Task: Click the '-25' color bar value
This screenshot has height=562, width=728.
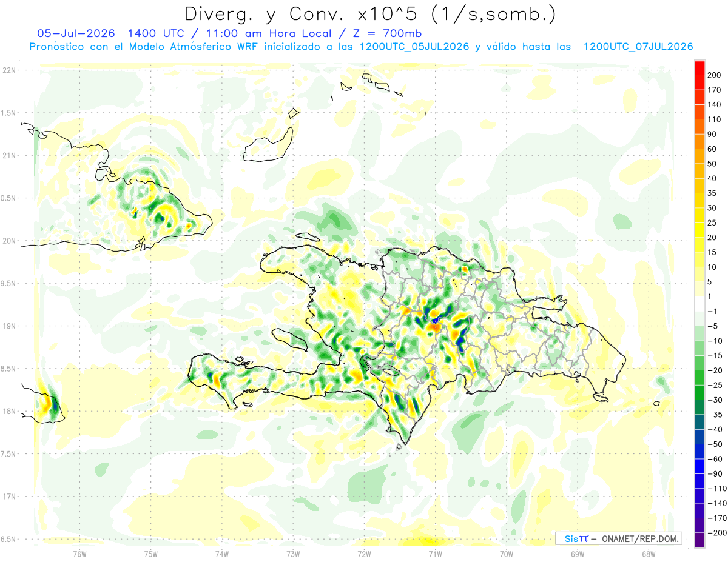Action: (x=715, y=385)
